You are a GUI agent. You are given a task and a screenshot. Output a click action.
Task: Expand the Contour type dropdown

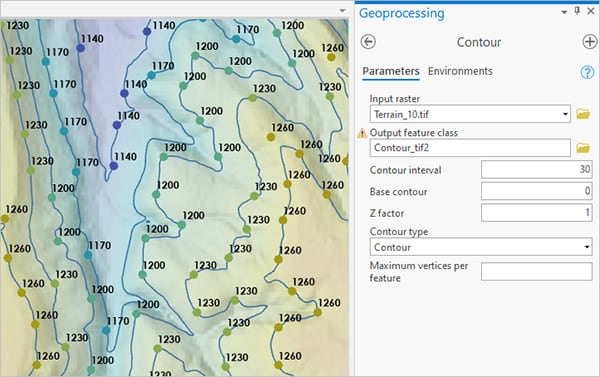[587, 247]
